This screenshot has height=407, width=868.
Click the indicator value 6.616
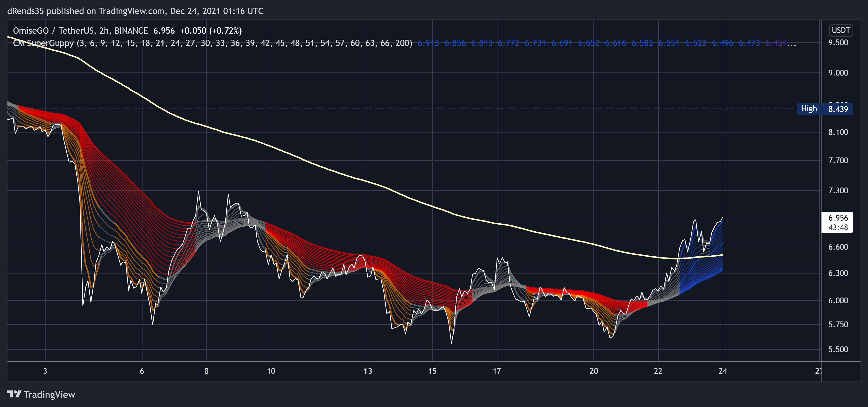pyautogui.click(x=615, y=43)
